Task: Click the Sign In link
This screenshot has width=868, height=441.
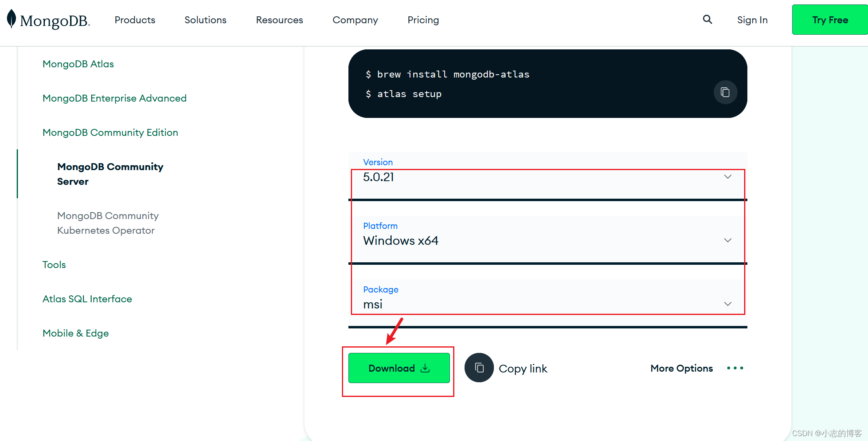Action: click(x=752, y=20)
